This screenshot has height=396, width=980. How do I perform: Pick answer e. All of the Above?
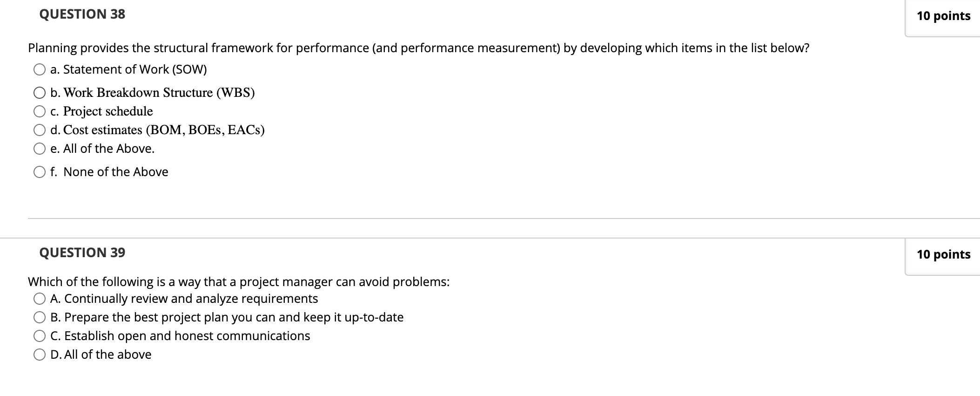39,148
